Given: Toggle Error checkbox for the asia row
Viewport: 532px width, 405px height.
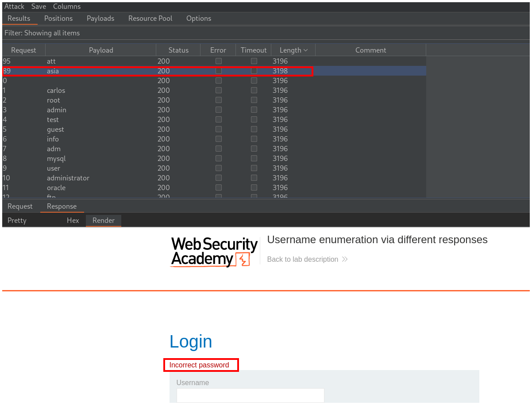Looking at the screenshot, I should [218, 71].
